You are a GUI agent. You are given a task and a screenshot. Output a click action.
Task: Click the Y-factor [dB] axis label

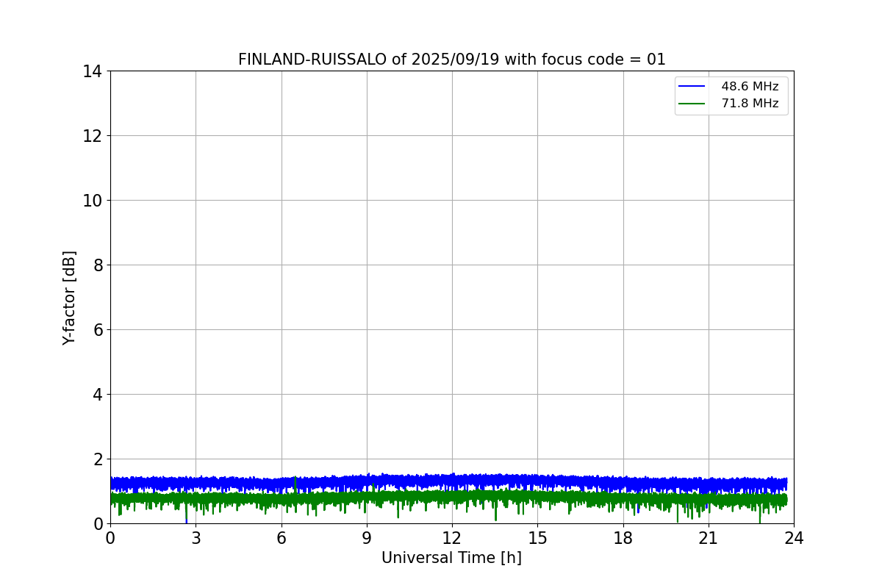[x=69, y=298]
